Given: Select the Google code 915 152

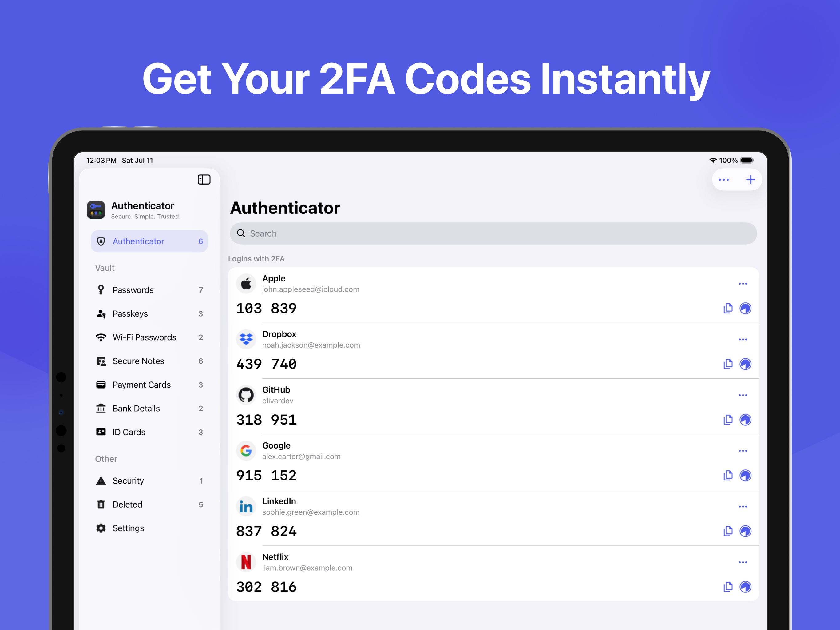Looking at the screenshot, I should [266, 475].
